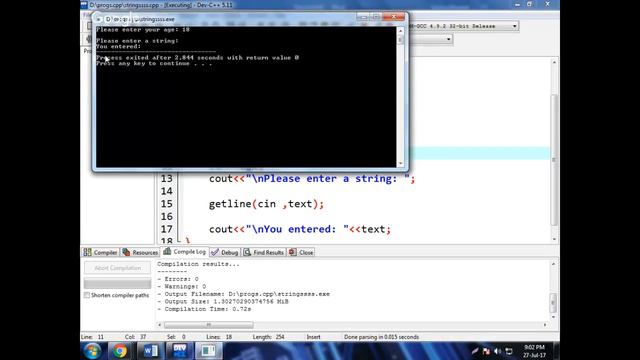Screen dimensions: 640x360
Task: Click the volume icon in system tray
Action: [x=497, y=351]
